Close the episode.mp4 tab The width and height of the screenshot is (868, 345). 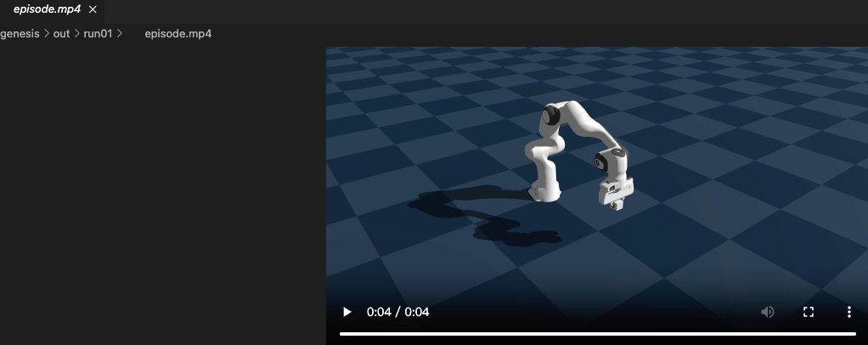pos(93,9)
